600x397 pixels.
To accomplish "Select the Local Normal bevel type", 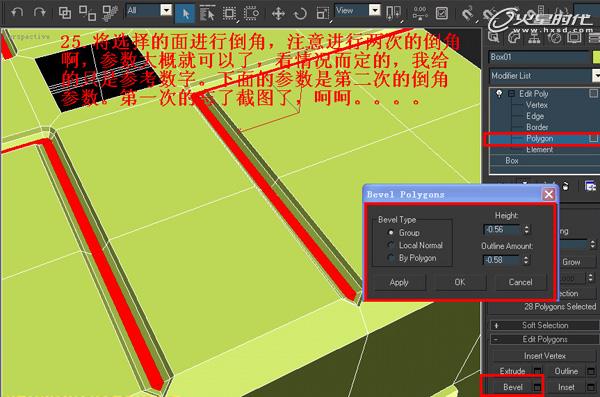I will coord(416,245).
